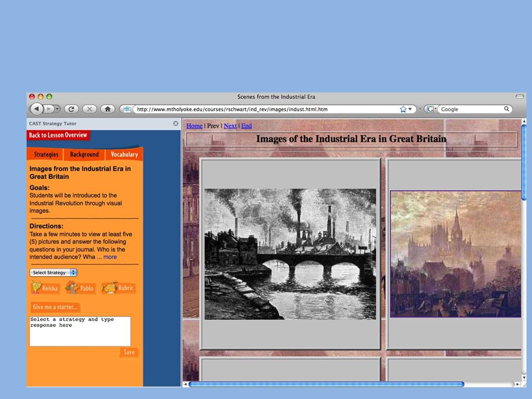Open the black-and-white factory bridge image

pyautogui.click(x=290, y=254)
